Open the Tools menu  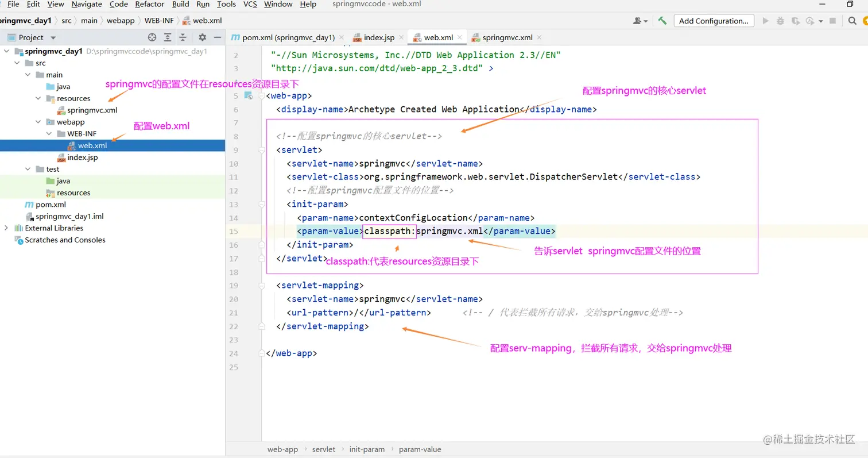click(x=226, y=4)
